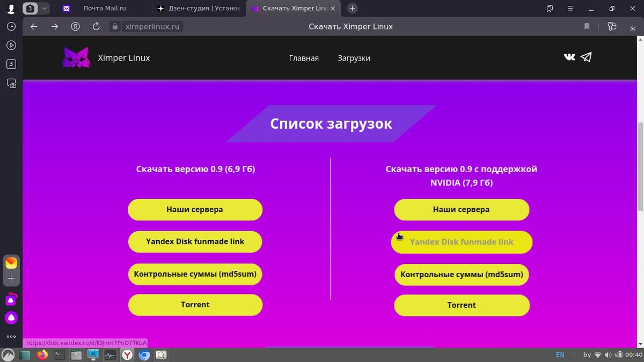Open the browser profile avatar icon
This screenshot has height=362, width=644.
11,9
